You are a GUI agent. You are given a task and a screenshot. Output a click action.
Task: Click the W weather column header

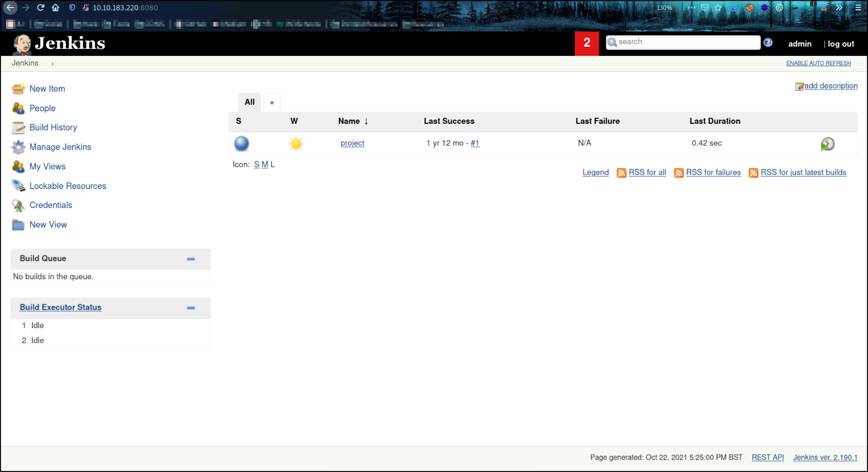pos(294,121)
